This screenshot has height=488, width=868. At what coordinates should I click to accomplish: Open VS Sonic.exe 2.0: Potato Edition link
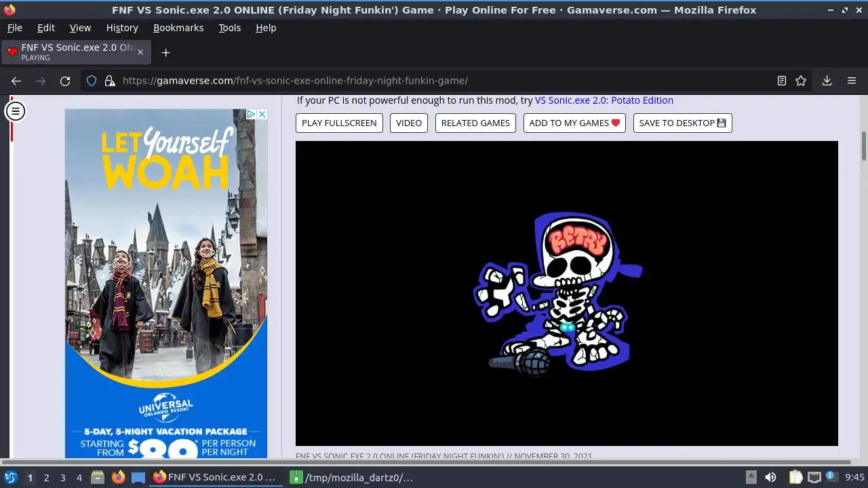coord(604,100)
